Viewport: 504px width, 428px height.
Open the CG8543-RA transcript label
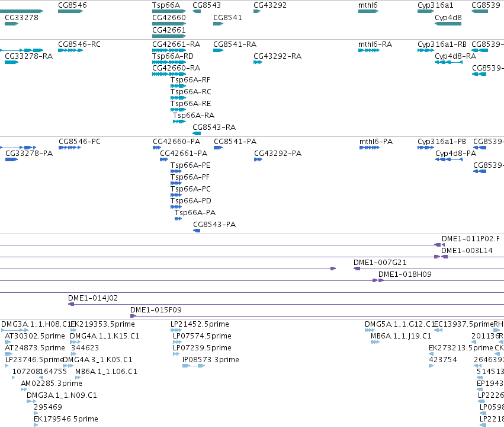click(214, 127)
